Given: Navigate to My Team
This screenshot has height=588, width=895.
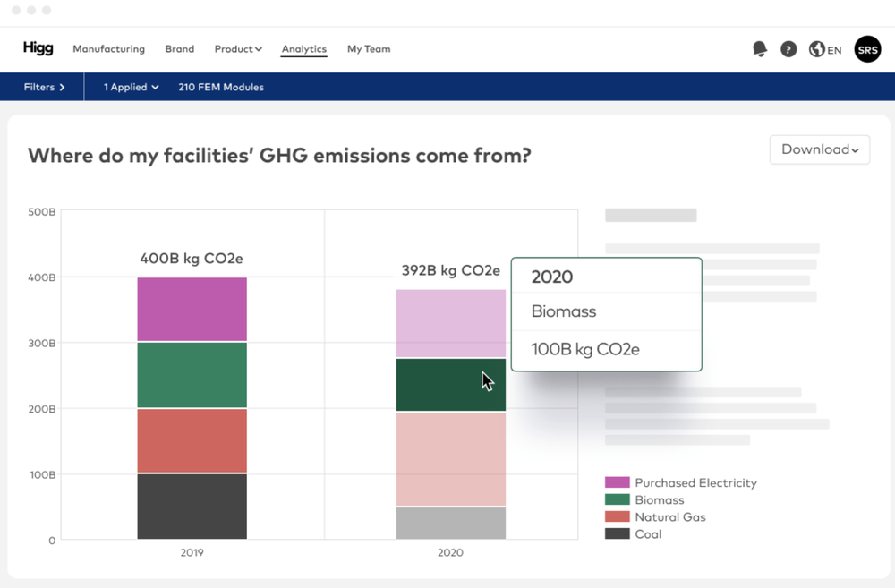Looking at the screenshot, I should (369, 49).
